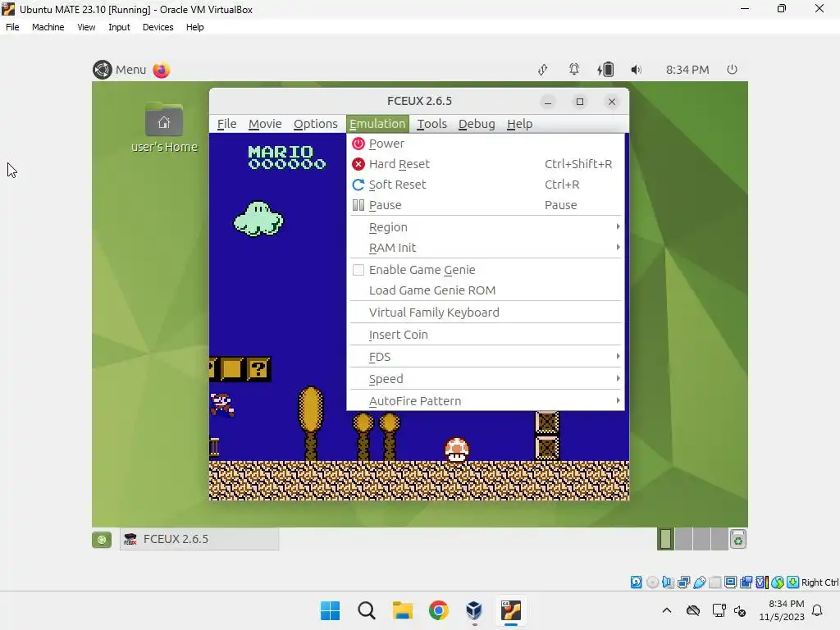Viewport: 840px width, 630px height.
Task: Open VirtualBox Manager from Windows taskbar
Action: [x=474, y=610]
